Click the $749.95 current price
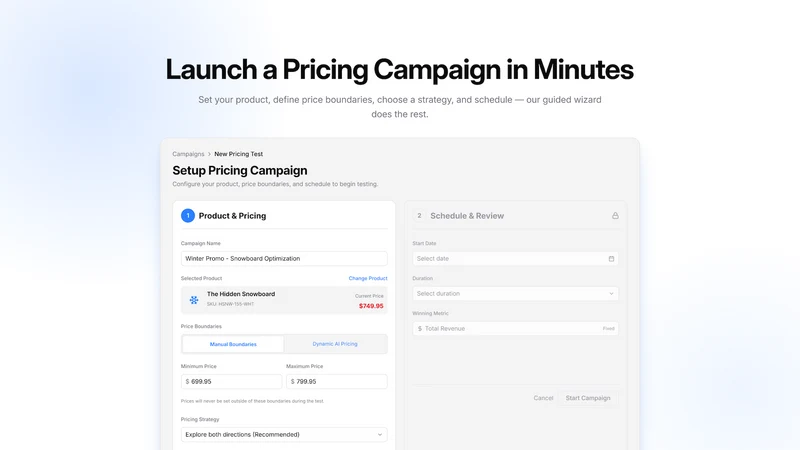Viewport: 800px width, 450px height. [371, 306]
